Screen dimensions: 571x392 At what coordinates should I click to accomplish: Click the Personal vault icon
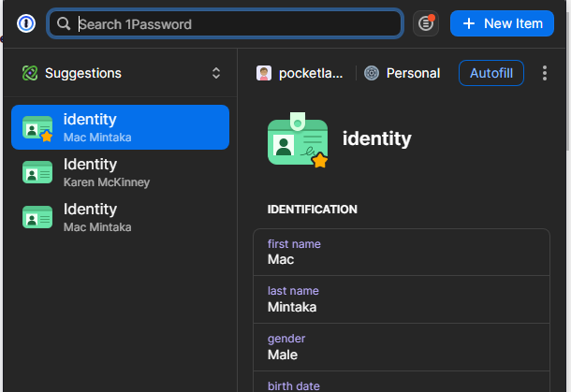click(372, 73)
